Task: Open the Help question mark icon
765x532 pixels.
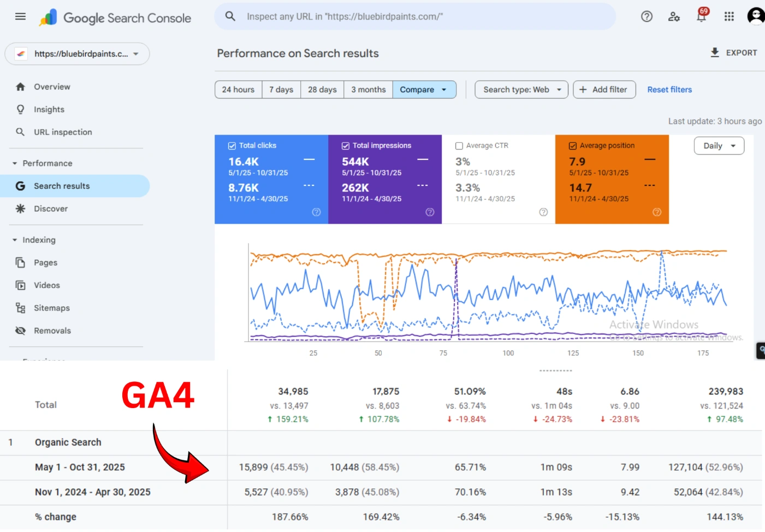Action: (x=647, y=16)
